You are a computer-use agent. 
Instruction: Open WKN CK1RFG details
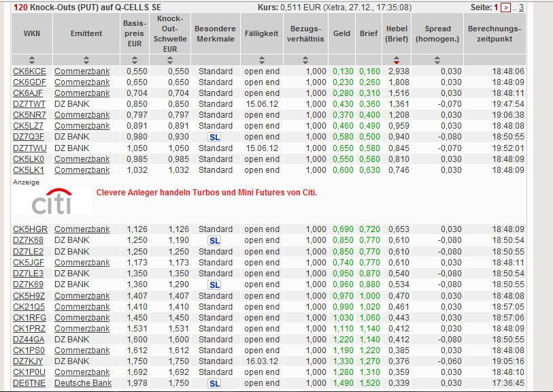point(30,318)
